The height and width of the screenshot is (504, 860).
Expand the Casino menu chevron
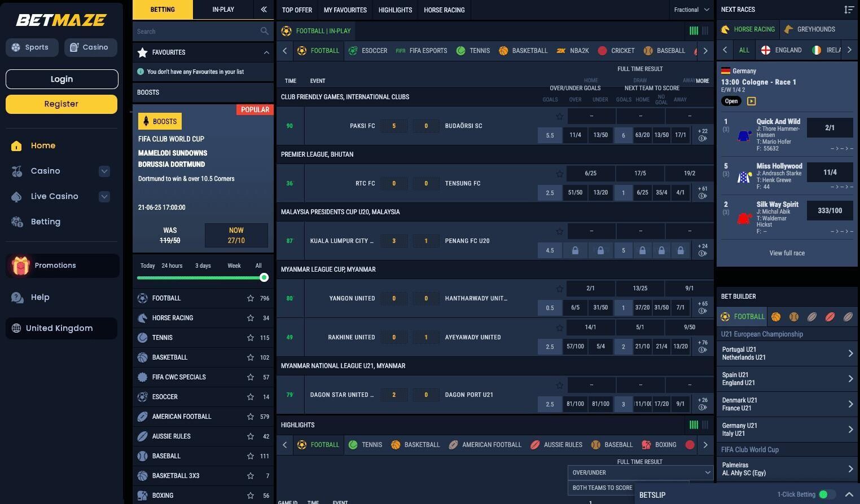[x=104, y=171]
